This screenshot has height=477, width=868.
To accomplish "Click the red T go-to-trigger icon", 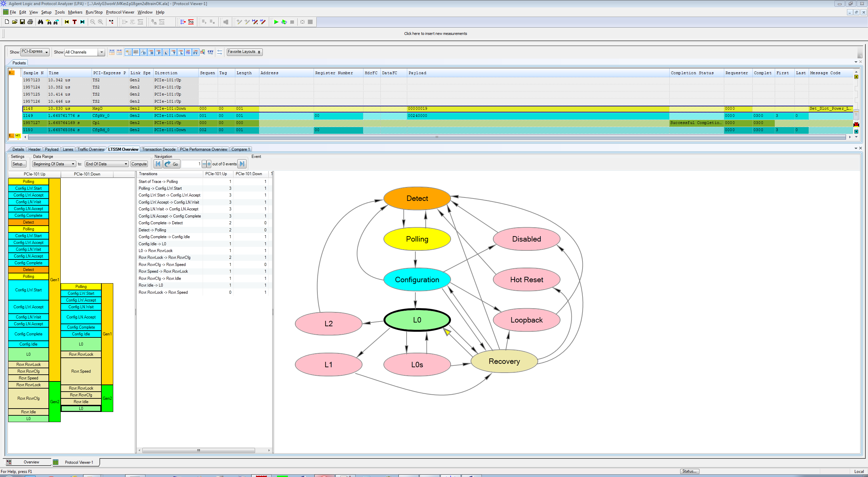I will click(x=75, y=22).
